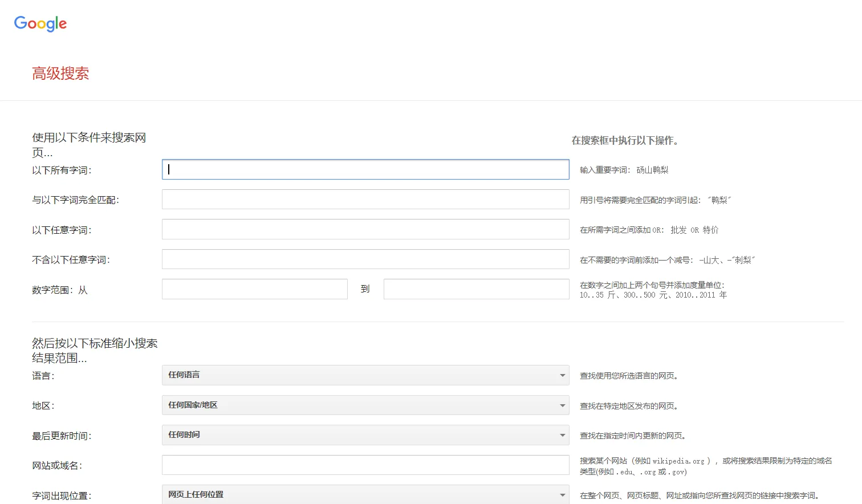Viewport: 862px width, 504px height.
Task: Click the 与以下字词完全匹配 label
Action: coord(76,200)
